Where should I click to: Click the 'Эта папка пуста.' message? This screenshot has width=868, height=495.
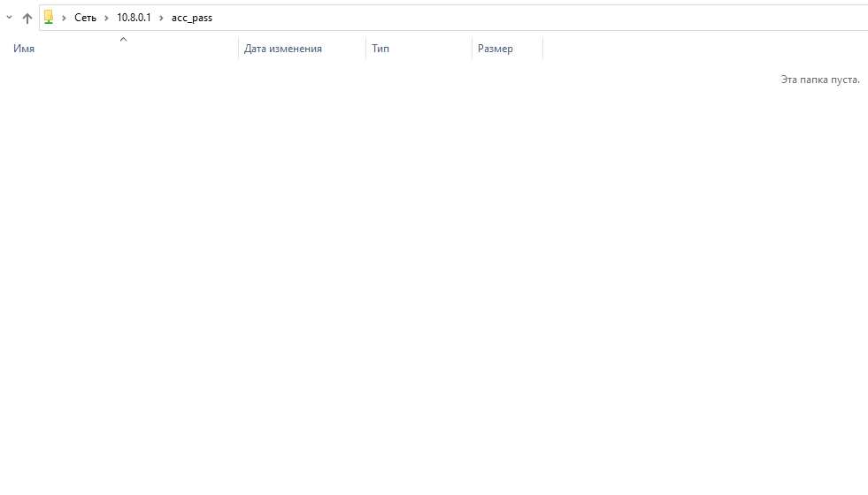click(x=820, y=80)
